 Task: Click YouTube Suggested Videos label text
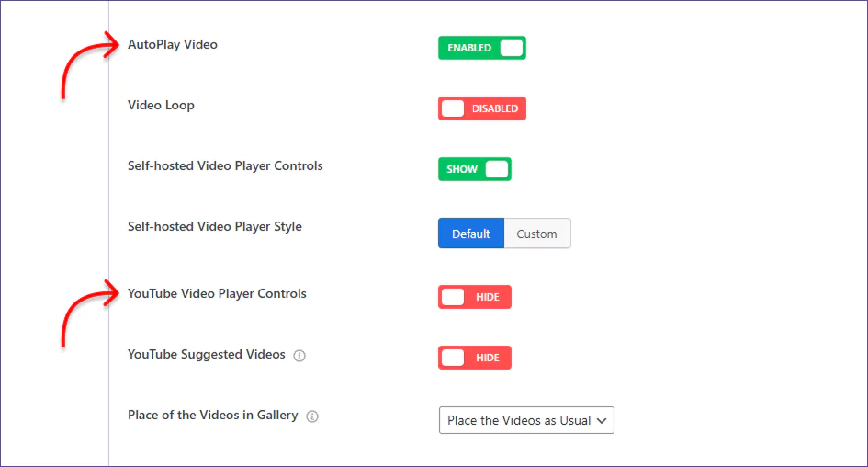pos(207,355)
